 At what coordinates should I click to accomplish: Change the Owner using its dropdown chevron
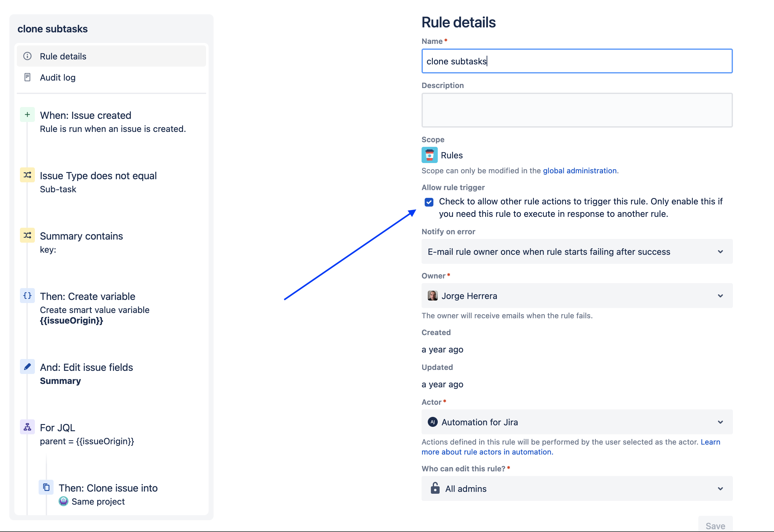(721, 296)
